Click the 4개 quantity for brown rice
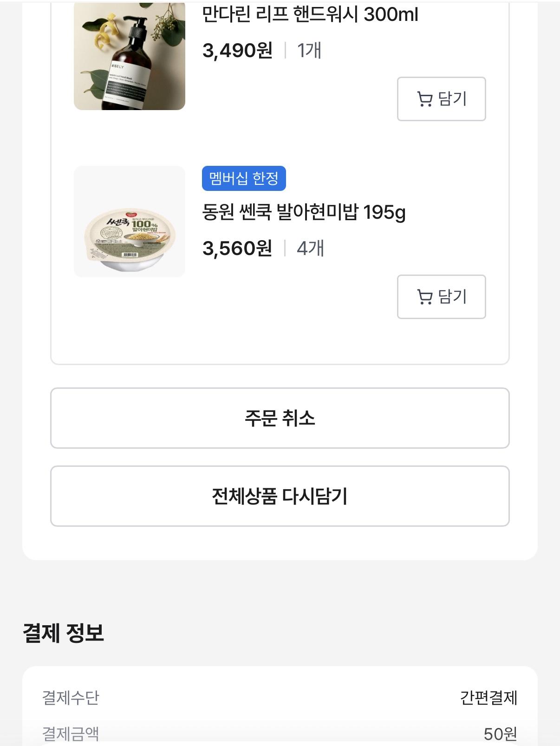The height and width of the screenshot is (746, 560). 310,248
